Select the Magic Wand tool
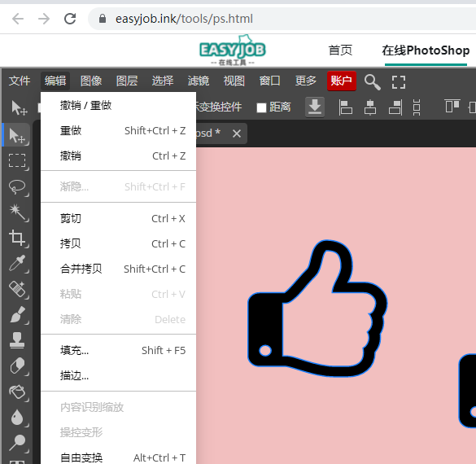The image size is (476, 464). [x=17, y=212]
